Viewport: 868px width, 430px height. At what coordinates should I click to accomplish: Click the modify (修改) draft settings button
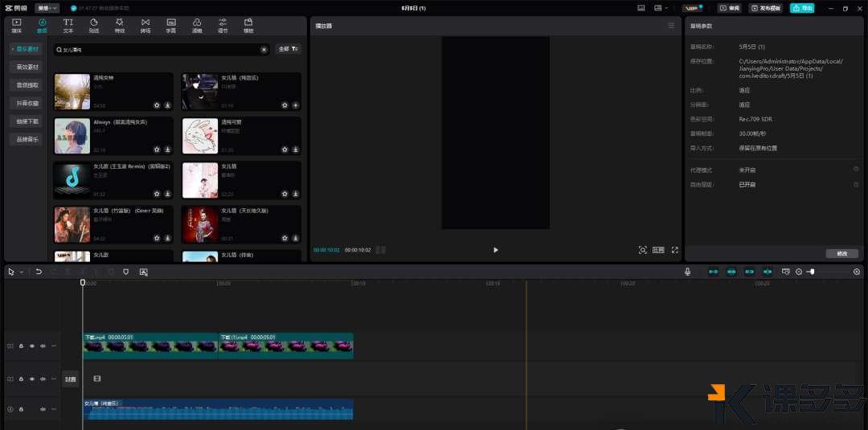coord(842,253)
